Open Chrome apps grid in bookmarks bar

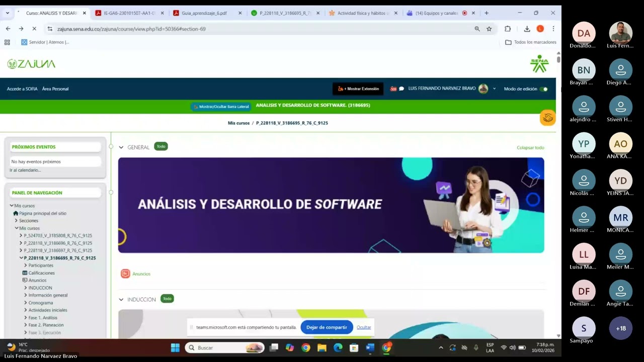tap(7, 42)
